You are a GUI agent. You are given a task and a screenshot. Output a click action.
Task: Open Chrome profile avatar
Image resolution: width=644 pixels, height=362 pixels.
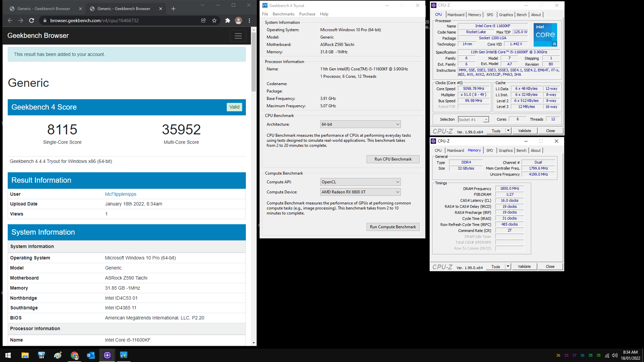[238, 20]
